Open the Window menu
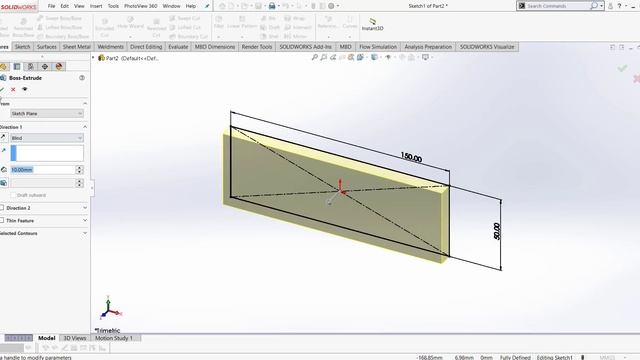The image size is (640, 360). coord(171,6)
